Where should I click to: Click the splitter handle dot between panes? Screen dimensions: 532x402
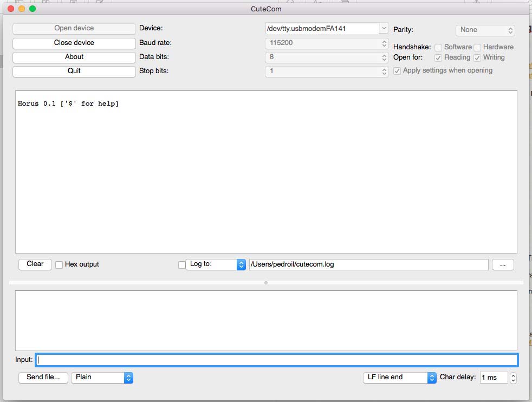pos(266,283)
